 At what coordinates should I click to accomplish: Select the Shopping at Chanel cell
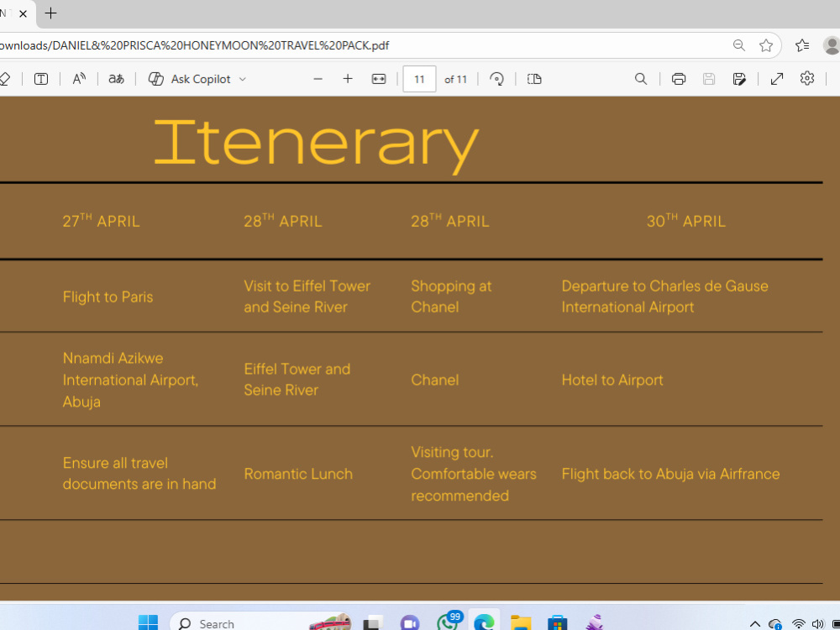tap(451, 297)
